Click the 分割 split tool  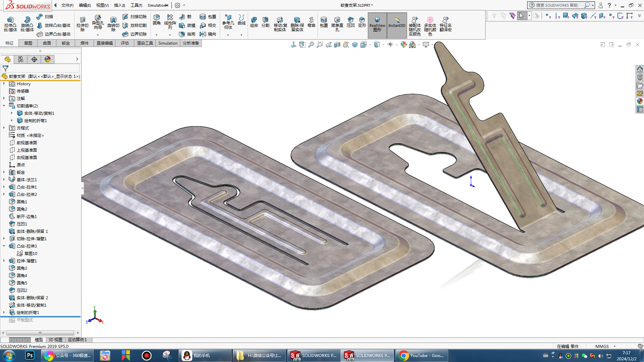265,22
